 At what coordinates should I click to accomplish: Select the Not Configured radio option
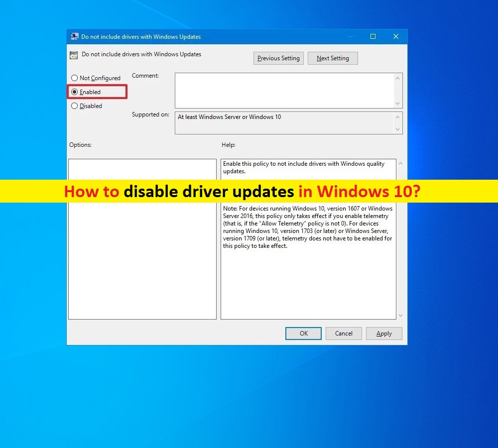coord(75,78)
